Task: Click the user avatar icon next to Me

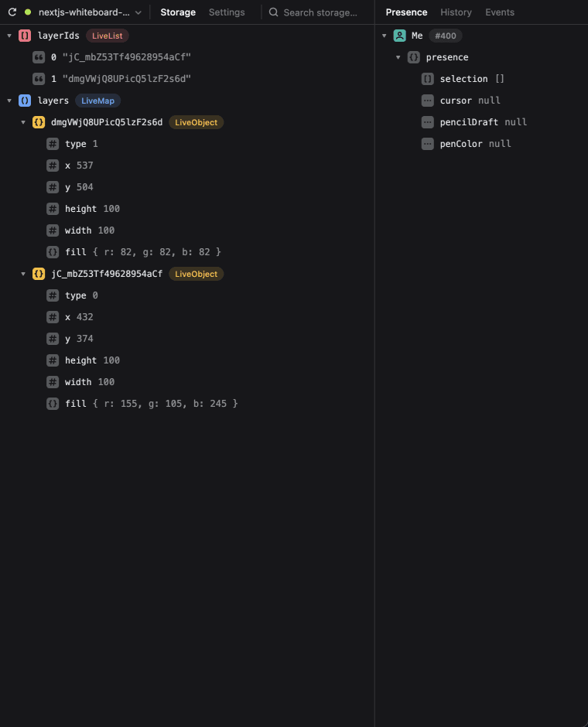Action: coord(398,35)
